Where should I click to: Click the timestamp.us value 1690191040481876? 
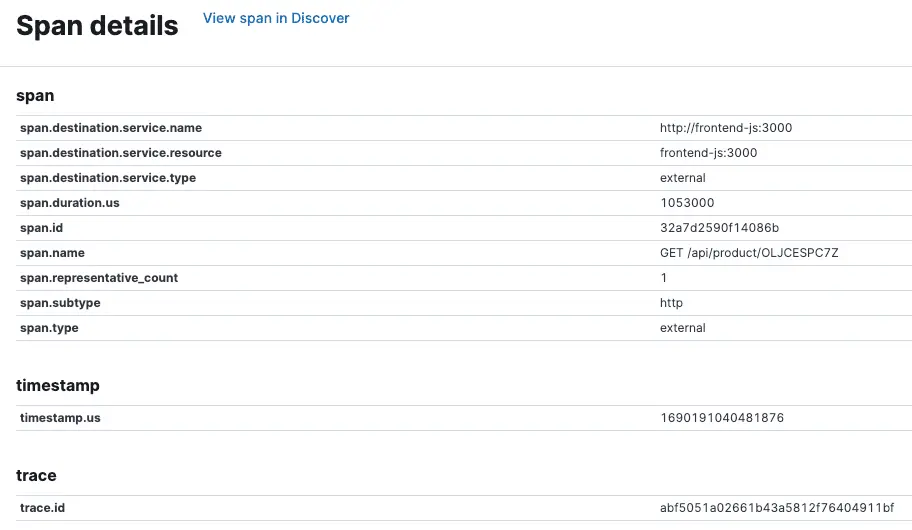pos(722,418)
